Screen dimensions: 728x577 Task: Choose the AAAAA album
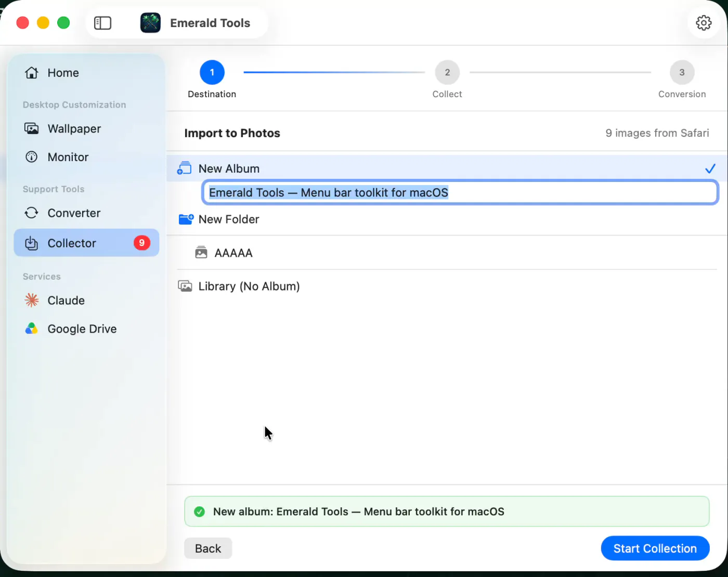pos(447,253)
